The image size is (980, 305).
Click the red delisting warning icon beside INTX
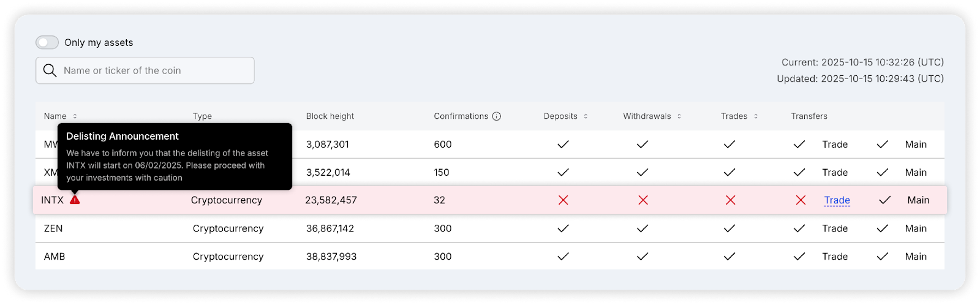(75, 200)
